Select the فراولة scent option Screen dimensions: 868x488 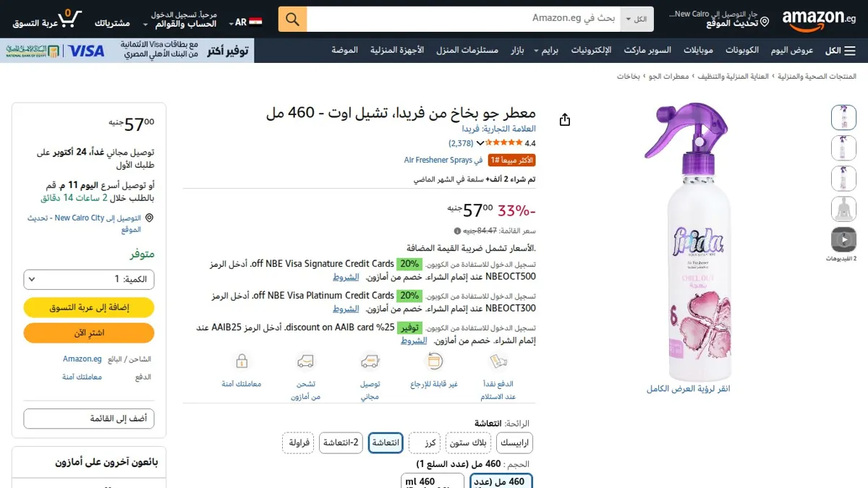pos(298,442)
